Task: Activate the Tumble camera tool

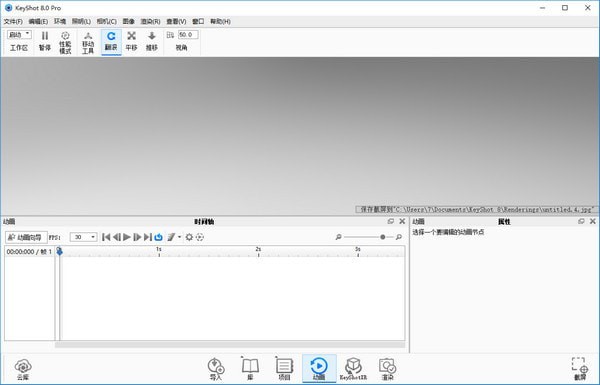Action: tap(111, 42)
